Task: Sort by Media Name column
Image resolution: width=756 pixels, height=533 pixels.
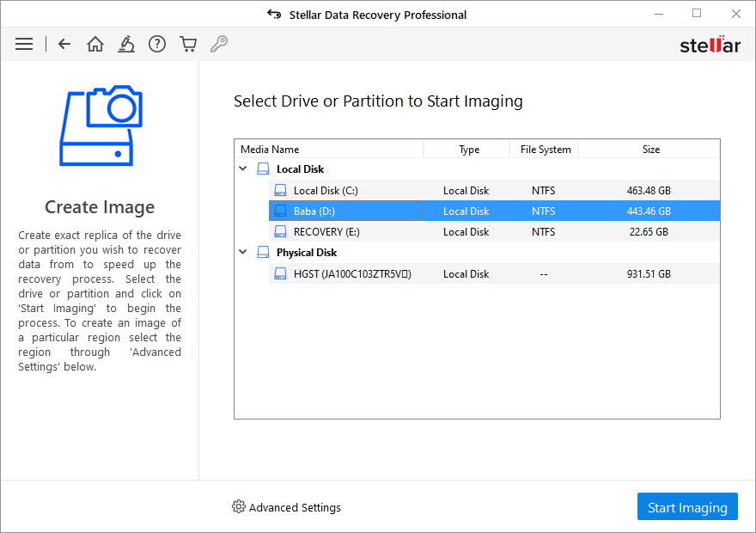Action: coord(329,150)
